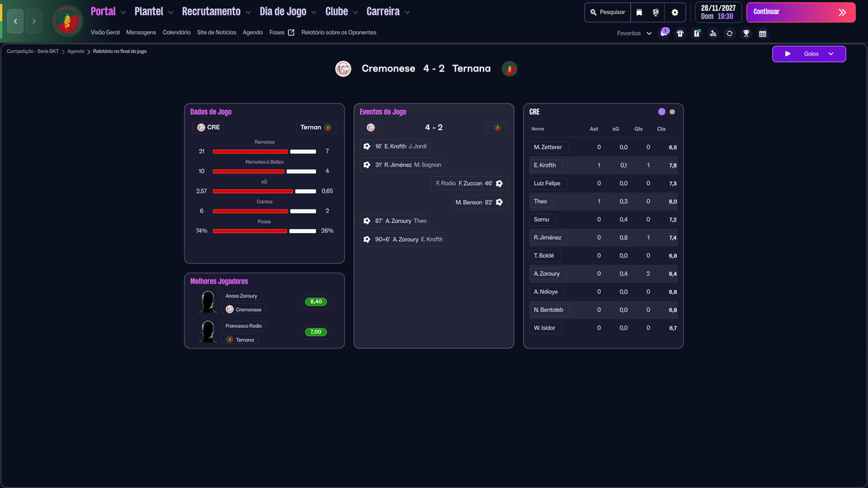This screenshot has width=868, height=488.
Task: Select Luiz Felipe in the player table
Action: tap(548, 183)
